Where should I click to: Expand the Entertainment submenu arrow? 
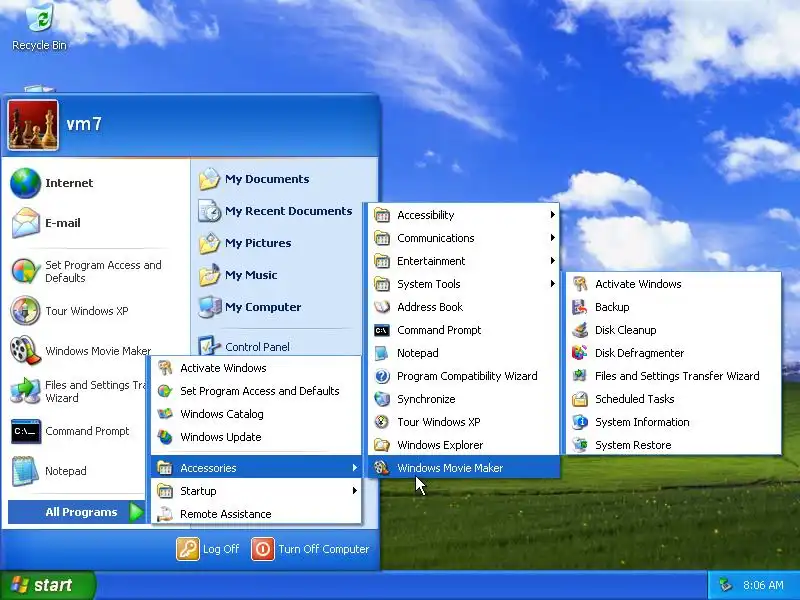click(552, 261)
